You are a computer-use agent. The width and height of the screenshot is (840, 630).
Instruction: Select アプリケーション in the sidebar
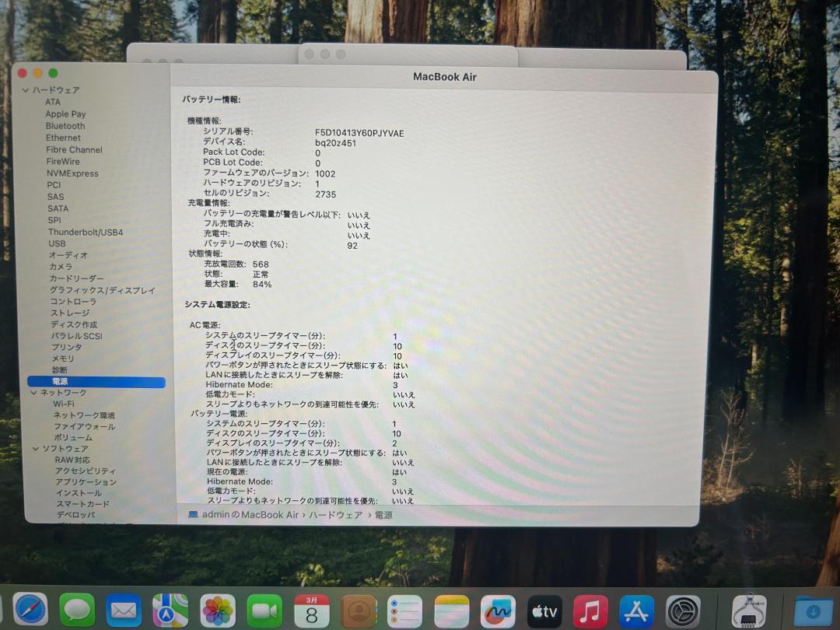[x=86, y=481]
